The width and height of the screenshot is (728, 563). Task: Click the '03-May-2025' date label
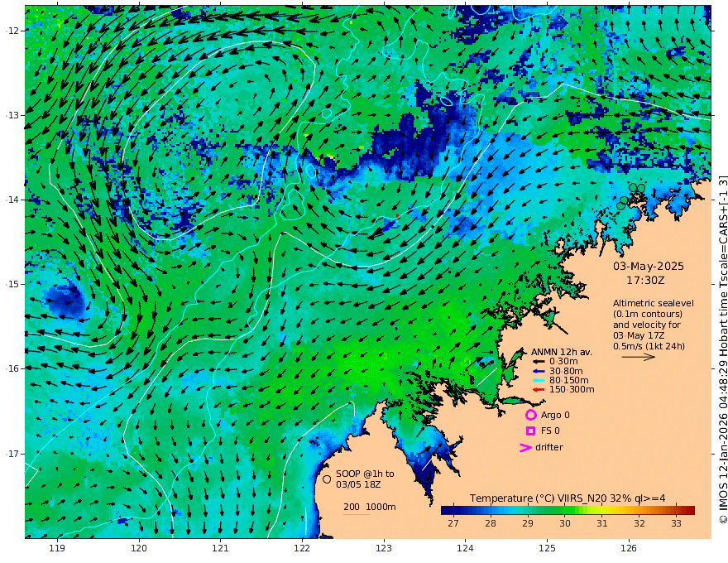648,266
